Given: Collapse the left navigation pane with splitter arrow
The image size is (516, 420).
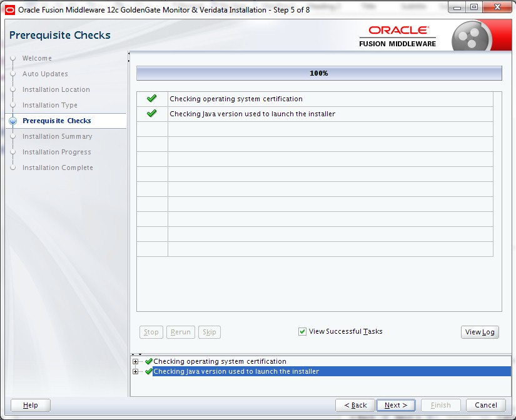Looking at the screenshot, I should (x=129, y=53).
